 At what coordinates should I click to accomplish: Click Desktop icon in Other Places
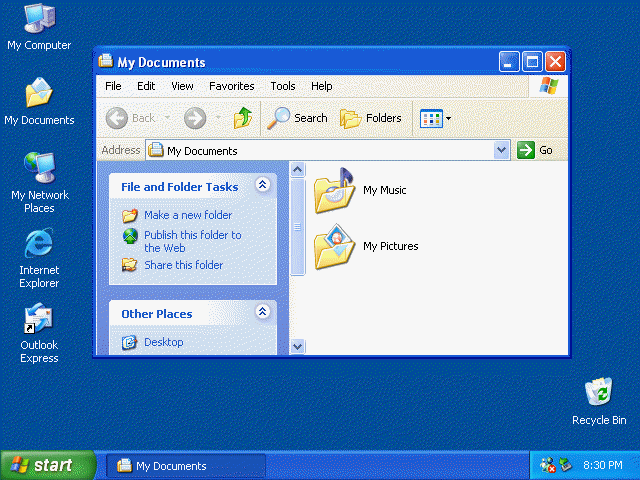129,342
